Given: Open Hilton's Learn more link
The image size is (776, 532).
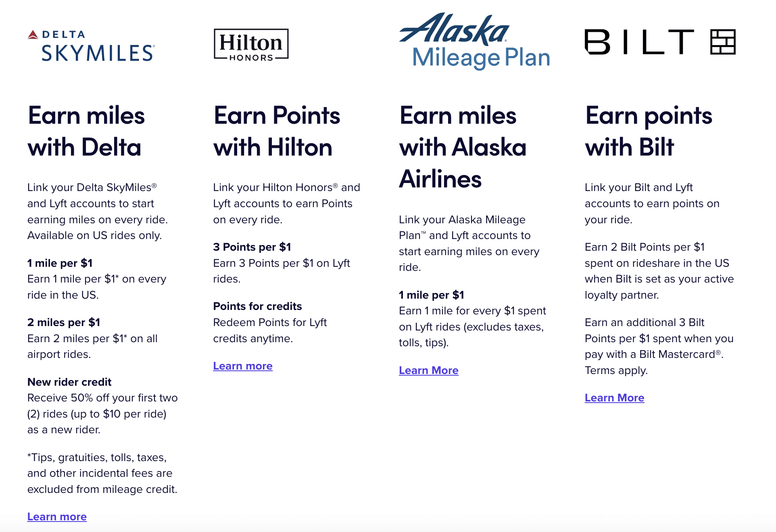Looking at the screenshot, I should coord(243,366).
